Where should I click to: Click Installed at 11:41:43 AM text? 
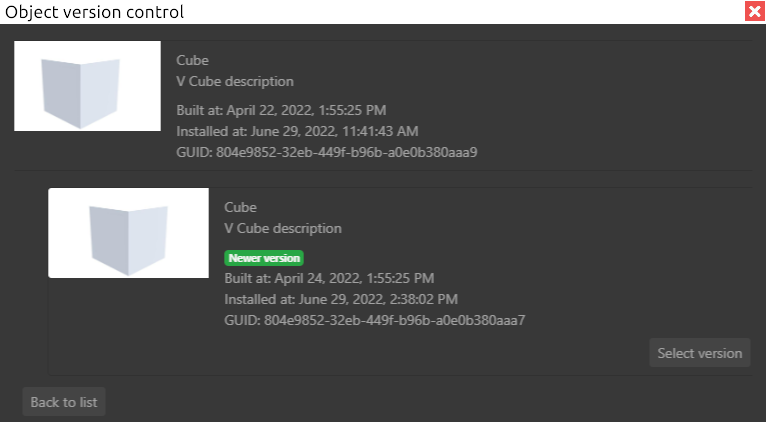point(296,131)
